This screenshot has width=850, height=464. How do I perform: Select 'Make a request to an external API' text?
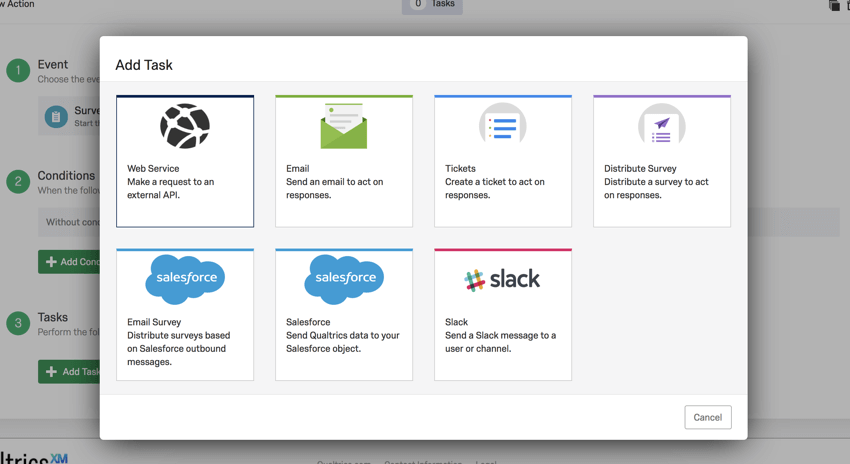coord(170,188)
